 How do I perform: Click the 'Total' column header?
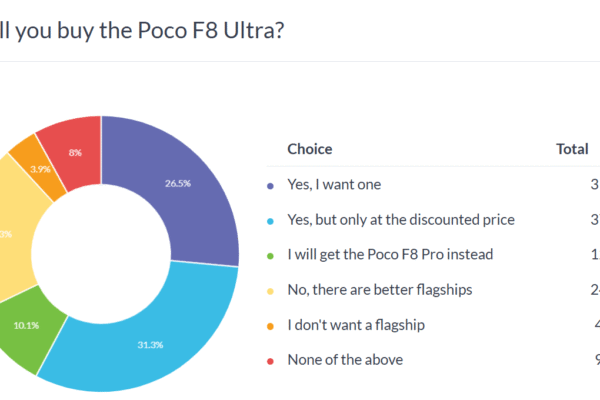pyautogui.click(x=572, y=150)
